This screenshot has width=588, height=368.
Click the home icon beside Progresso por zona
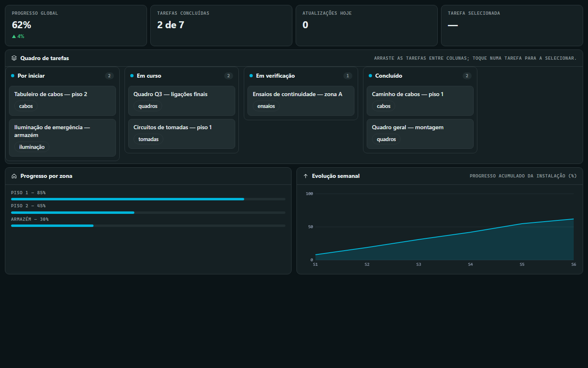click(14, 176)
